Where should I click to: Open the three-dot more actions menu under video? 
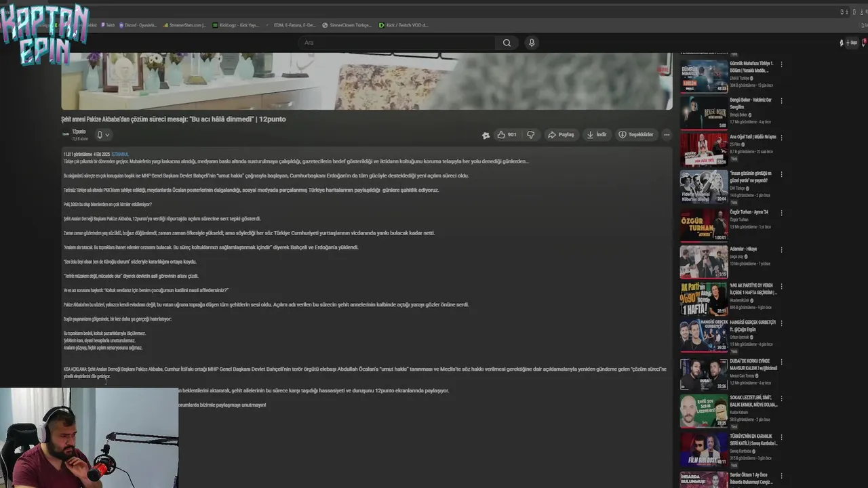(667, 135)
